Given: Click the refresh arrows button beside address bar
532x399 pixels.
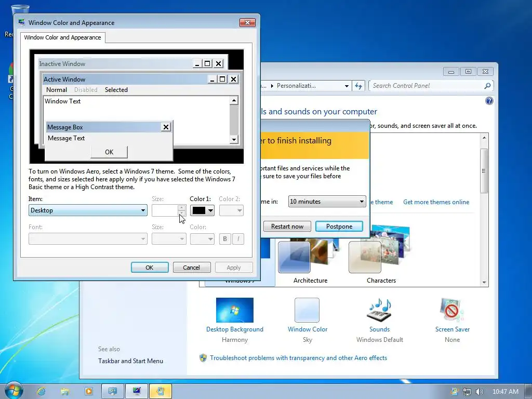Looking at the screenshot, I should 358,86.
